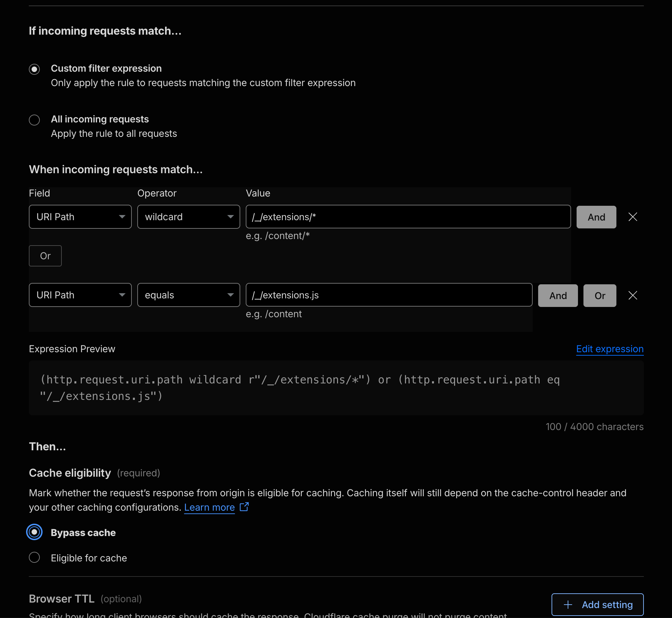Click external link icon after Learn more
This screenshot has height=618, width=672.
244,507
